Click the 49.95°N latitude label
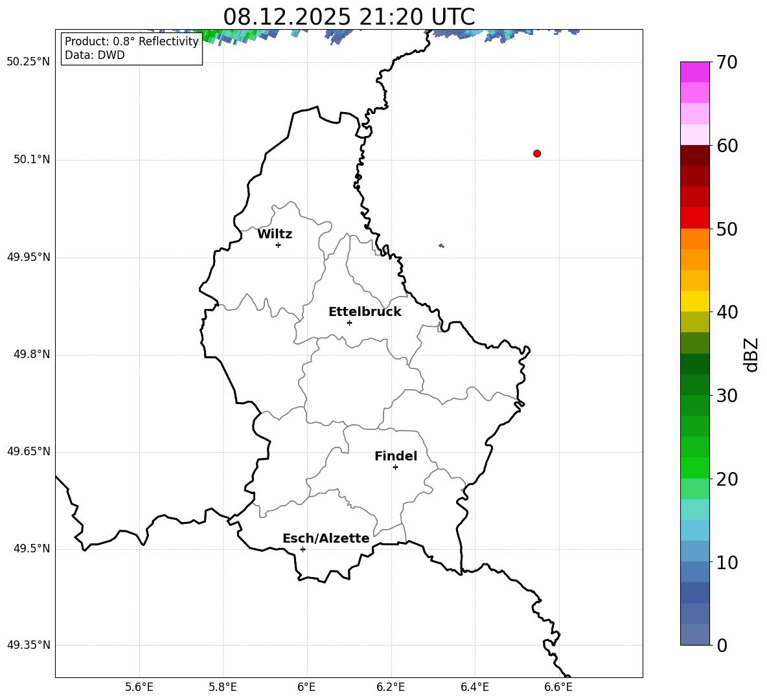Screen dimensions: 767x700 (x=29, y=257)
